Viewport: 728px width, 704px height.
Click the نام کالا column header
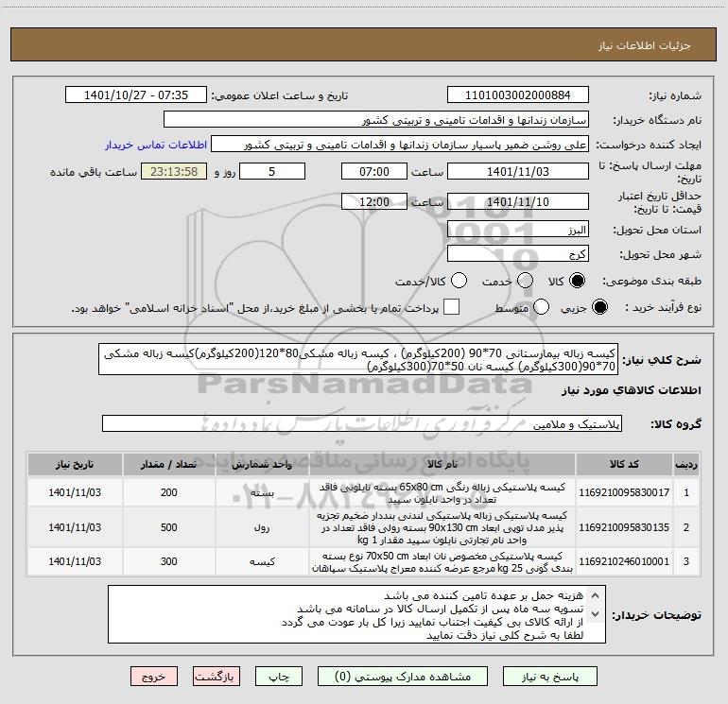(x=442, y=465)
